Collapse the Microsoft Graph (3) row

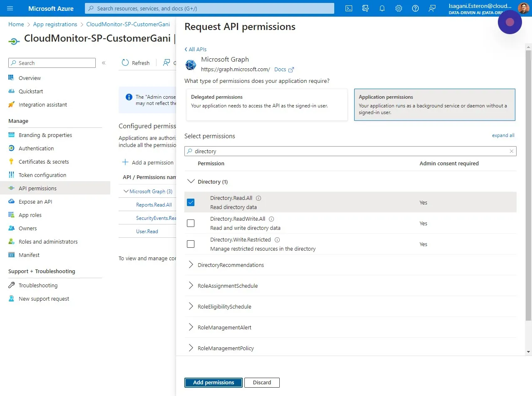click(x=127, y=192)
